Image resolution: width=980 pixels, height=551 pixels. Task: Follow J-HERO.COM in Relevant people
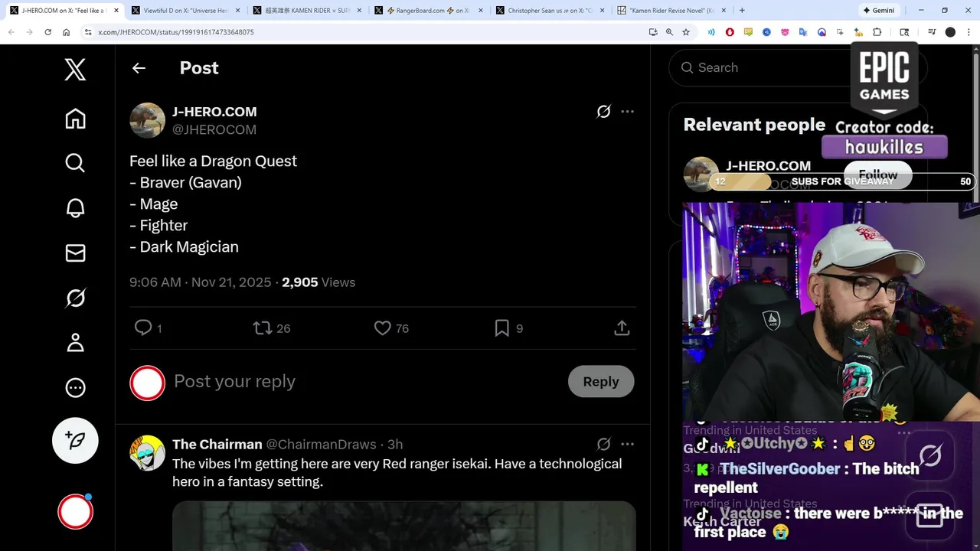(x=877, y=174)
